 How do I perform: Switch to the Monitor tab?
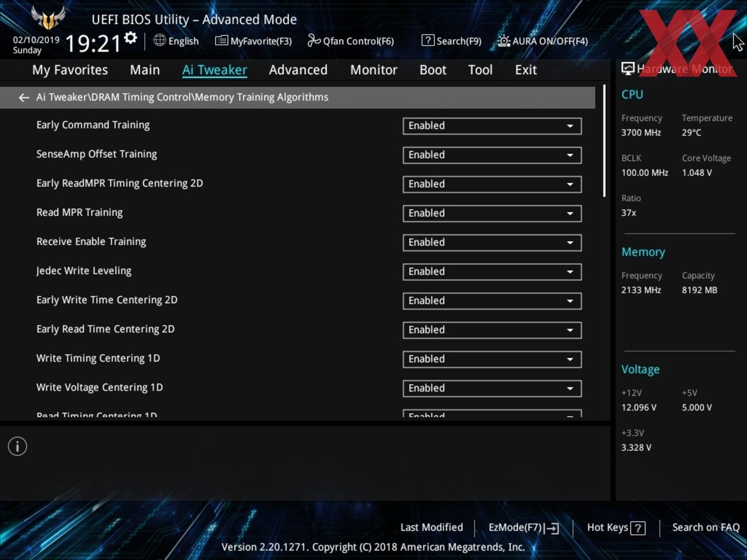pyautogui.click(x=374, y=70)
